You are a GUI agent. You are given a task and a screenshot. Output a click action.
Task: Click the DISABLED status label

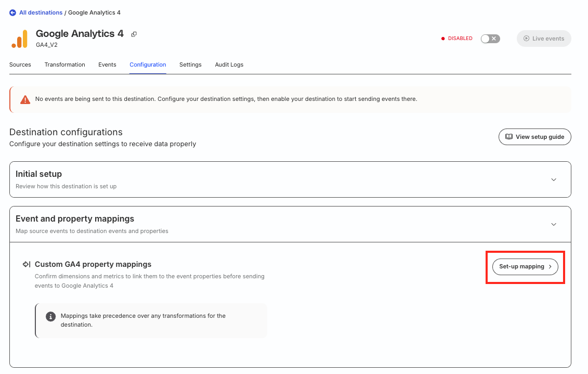[460, 38]
